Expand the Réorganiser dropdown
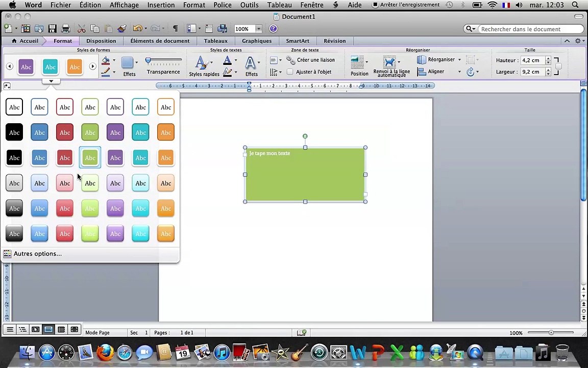 (x=459, y=60)
